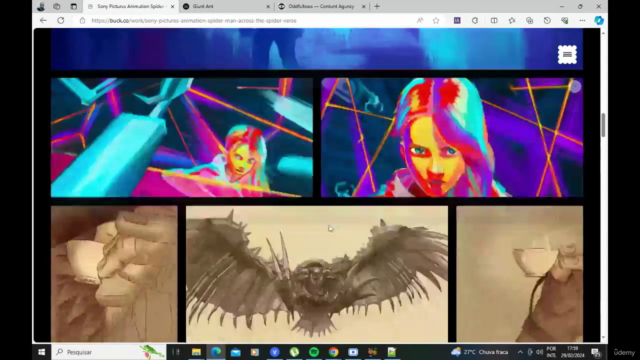Open the Workspaces icon
Screen dimensions: 640x360
[x=57, y=7]
